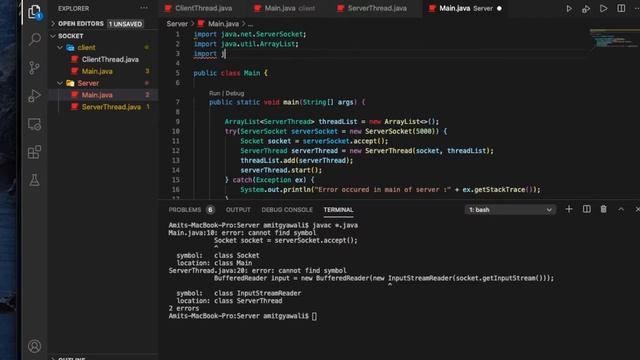Open the Debug Console panel tab

(x=287, y=210)
